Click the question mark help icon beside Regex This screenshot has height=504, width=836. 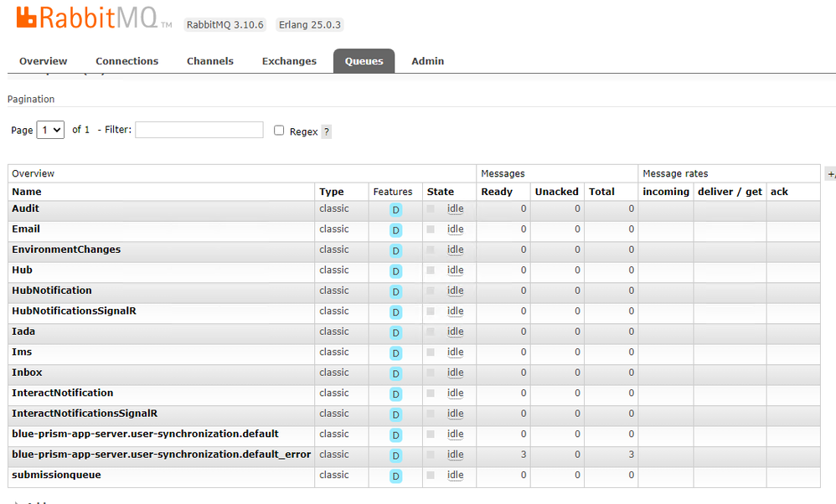(327, 131)
